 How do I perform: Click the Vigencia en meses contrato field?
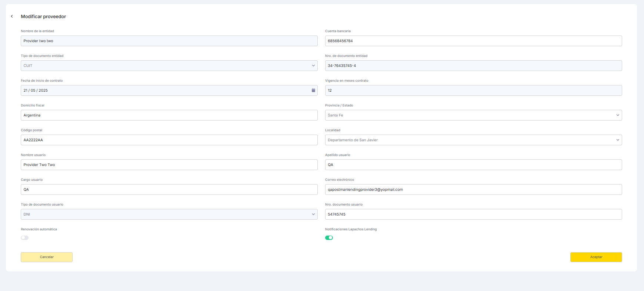pyautogui.click(x=473, y=91)
